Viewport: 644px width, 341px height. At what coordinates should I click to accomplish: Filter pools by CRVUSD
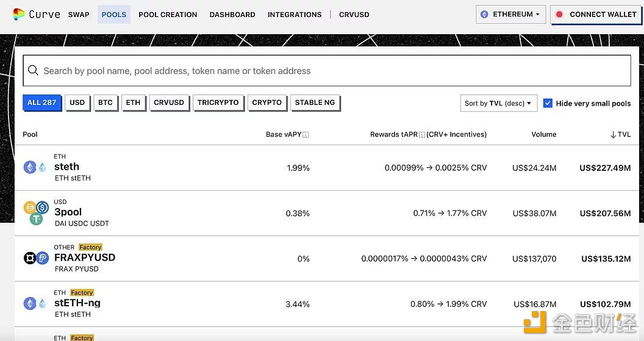(x=169, y=102)
